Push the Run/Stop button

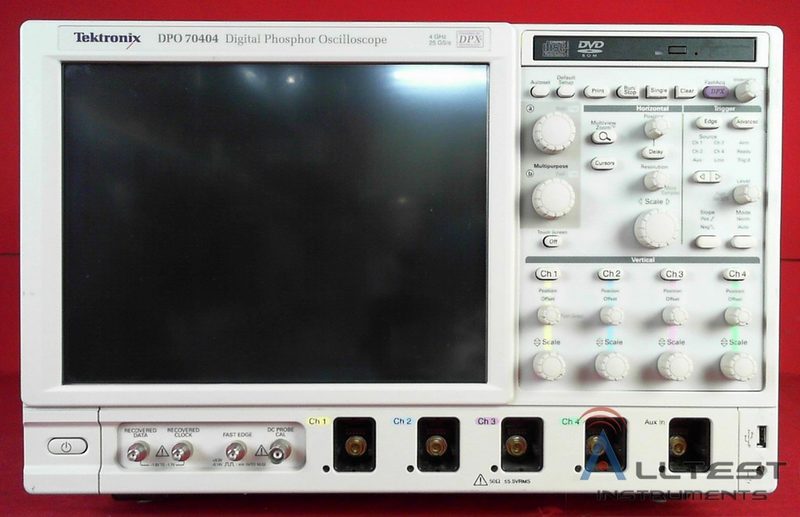point(629,91)
